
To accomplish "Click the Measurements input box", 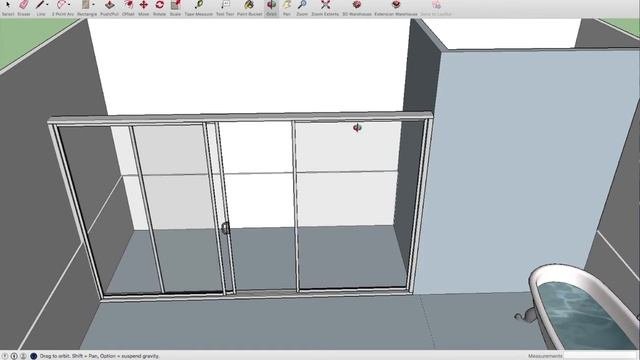I will click(x=601, y=356).
